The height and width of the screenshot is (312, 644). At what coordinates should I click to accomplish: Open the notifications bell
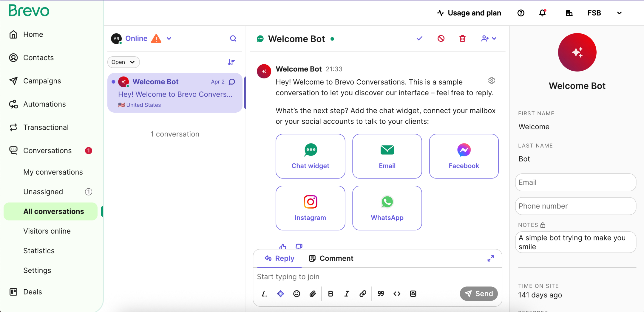(x=542, y=13)
